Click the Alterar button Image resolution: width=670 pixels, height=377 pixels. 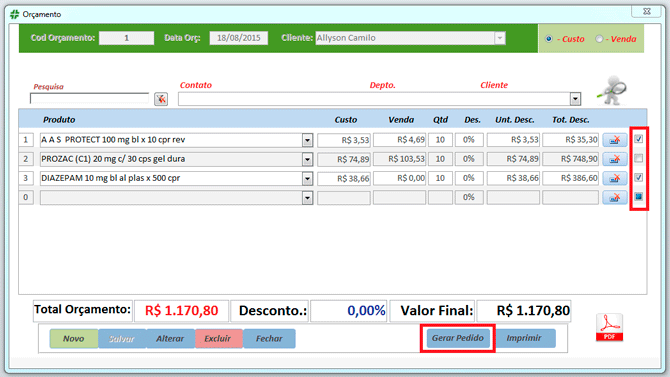coord(170,339)
